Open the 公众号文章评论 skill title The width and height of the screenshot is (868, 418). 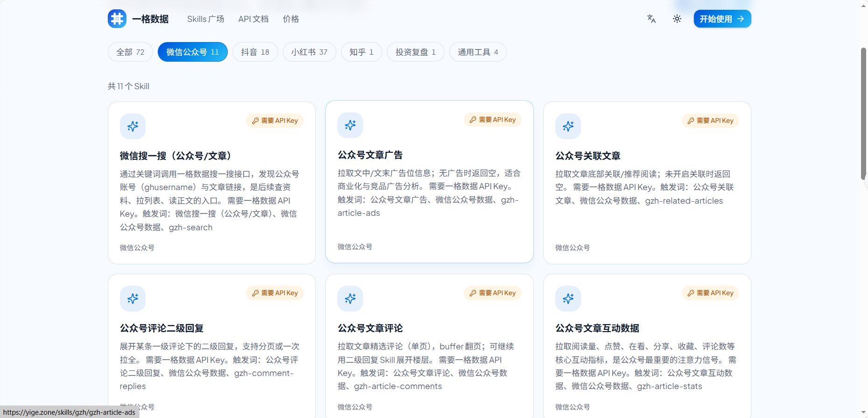(x=370, y=328)
